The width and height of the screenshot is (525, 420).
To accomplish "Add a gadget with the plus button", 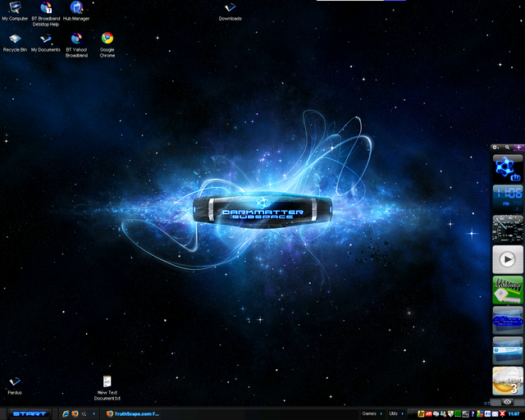I will (518, 147).
